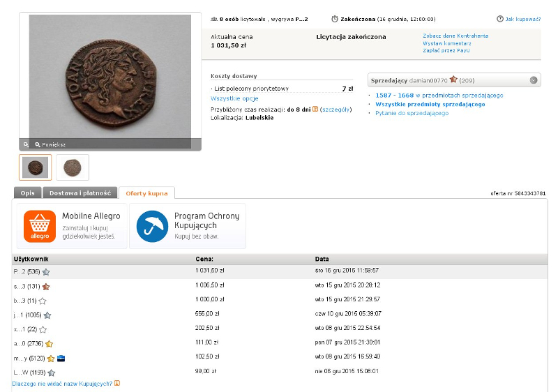Select the first coin obverse thumbnail
This screenshot has width=558, height=392.
click(x=36, y=167)
